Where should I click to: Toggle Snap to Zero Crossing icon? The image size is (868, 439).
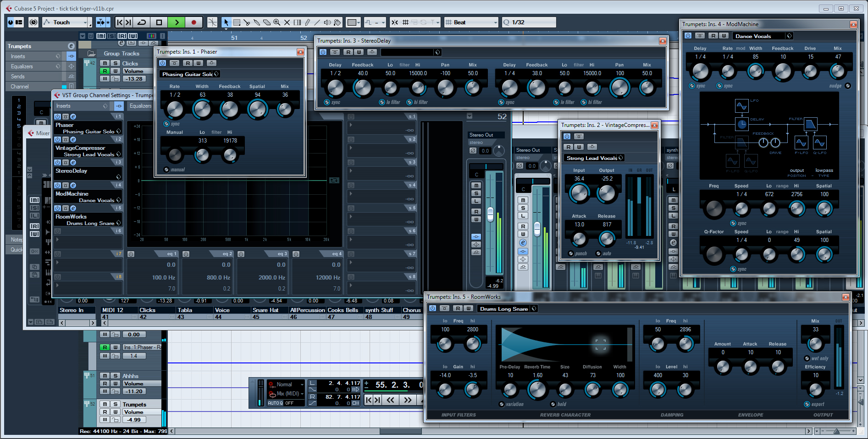[x=395, y=22]
